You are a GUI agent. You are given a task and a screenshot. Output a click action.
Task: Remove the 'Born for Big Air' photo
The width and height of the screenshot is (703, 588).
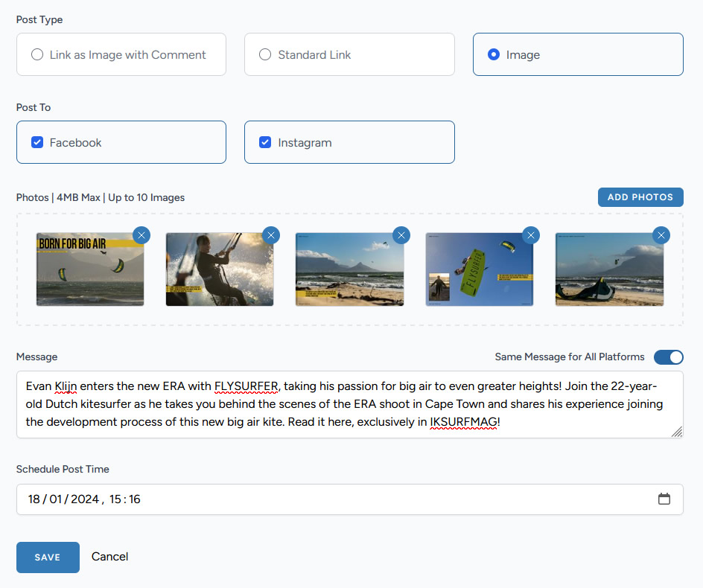tap(141, 235)
